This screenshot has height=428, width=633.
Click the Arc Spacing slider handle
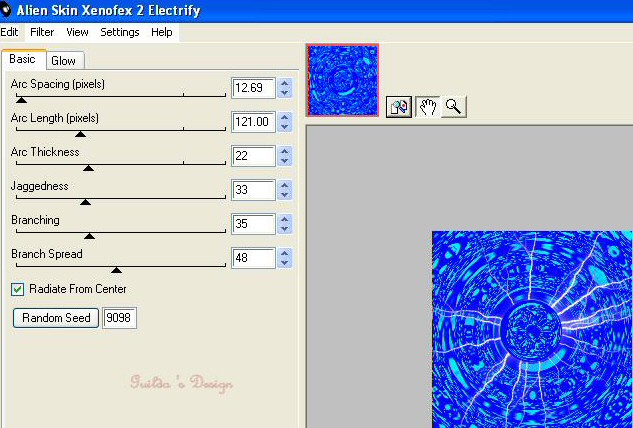(21, 100)
